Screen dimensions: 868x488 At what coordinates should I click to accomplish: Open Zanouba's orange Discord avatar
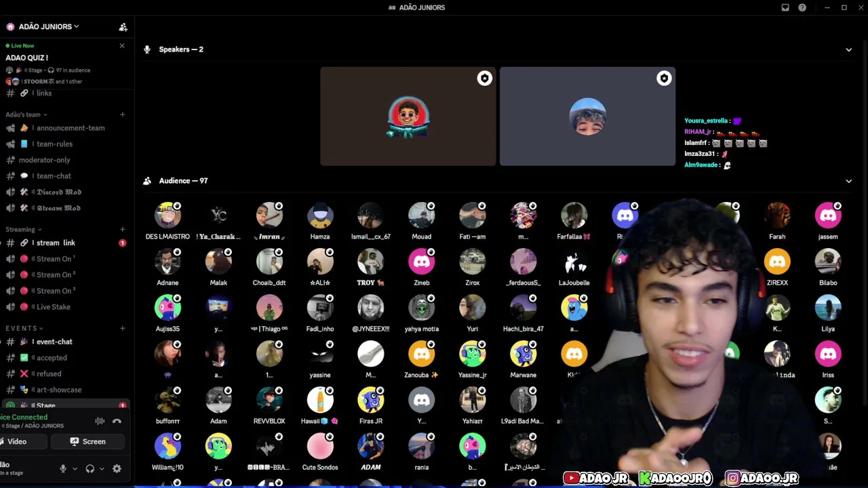tap(422, 354)
